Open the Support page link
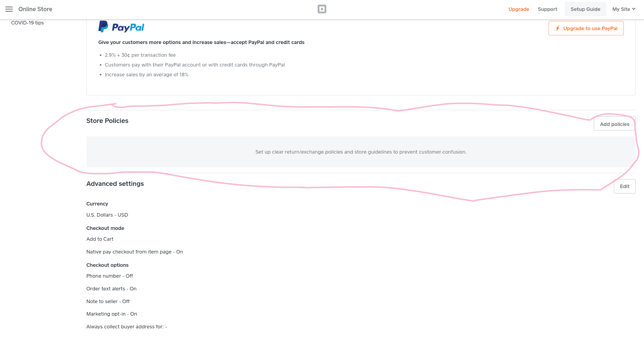 [x=547, y=9]
